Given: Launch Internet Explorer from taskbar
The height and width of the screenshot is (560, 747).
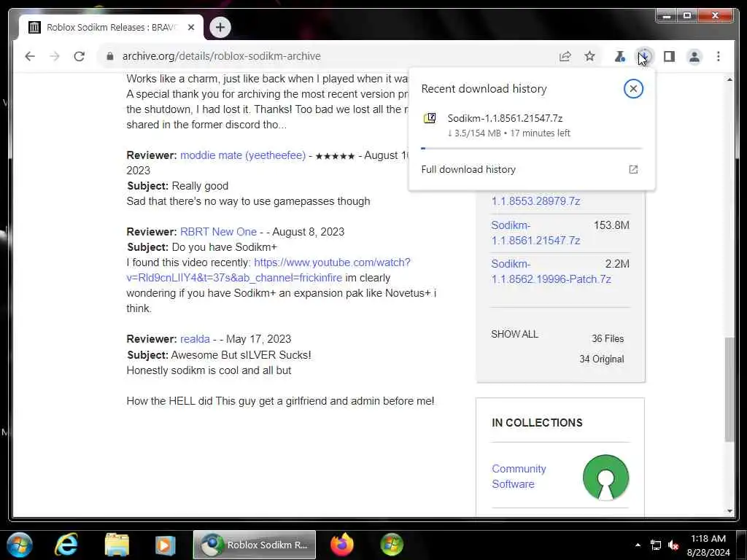Looking at the screenshot, I should (66, 545).
